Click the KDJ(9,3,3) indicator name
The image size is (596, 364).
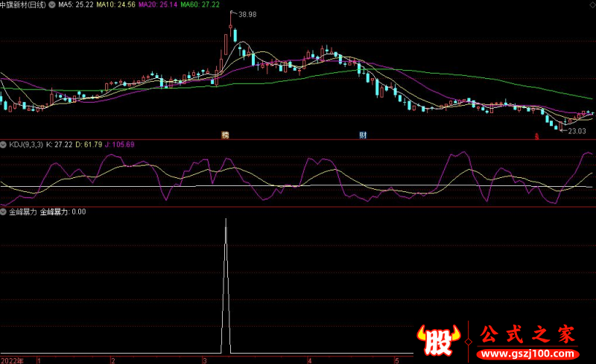point(25,144)
